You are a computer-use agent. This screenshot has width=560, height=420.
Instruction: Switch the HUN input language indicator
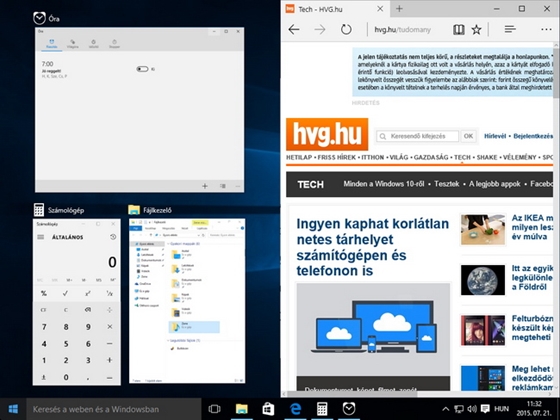pyautogui.click(x=501, y=409)
